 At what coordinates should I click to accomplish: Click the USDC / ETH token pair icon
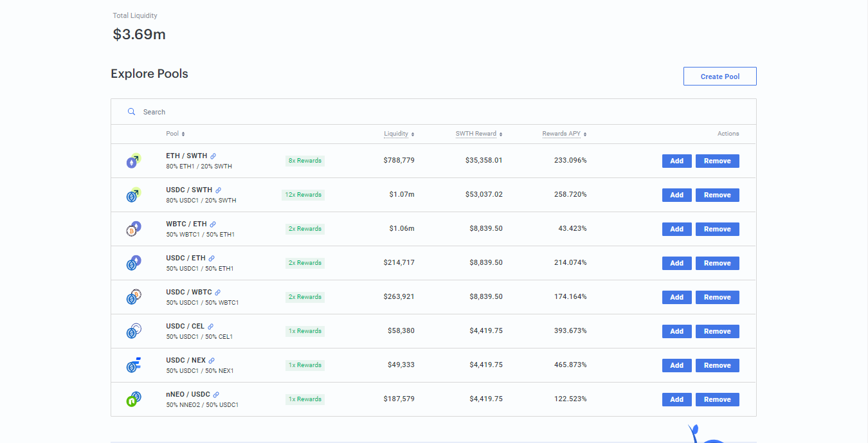pyautogui.click(x=133, y=263)
